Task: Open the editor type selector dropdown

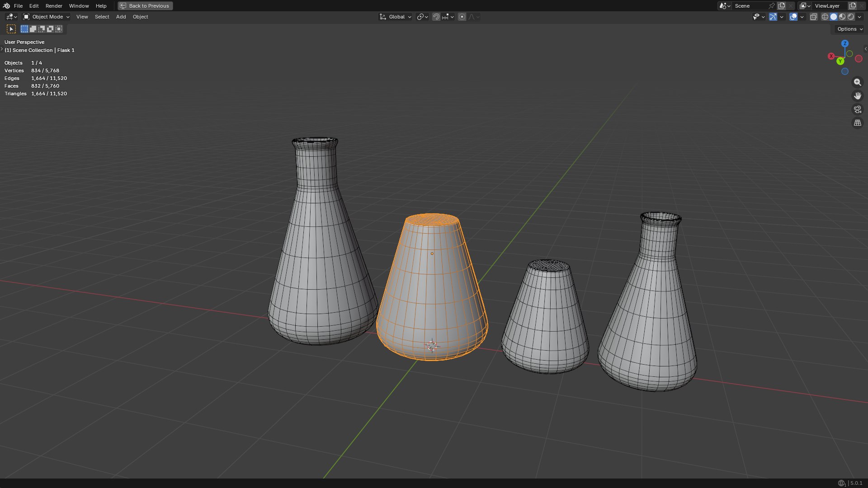Action: [11, 17]
